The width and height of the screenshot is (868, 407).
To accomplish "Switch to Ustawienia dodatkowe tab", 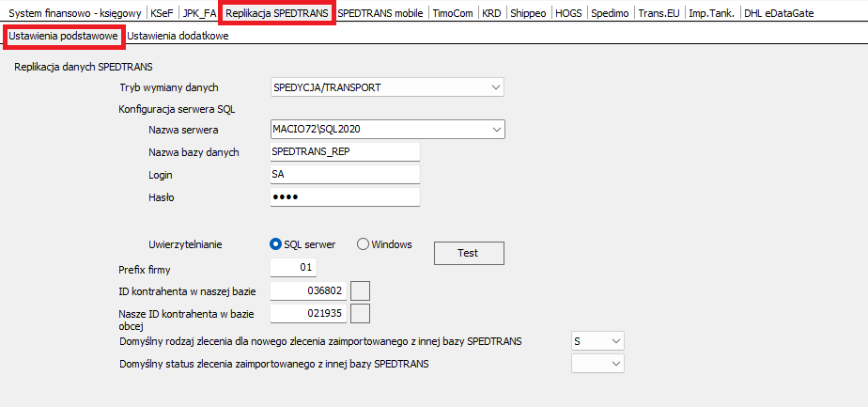I will [178, 36].
